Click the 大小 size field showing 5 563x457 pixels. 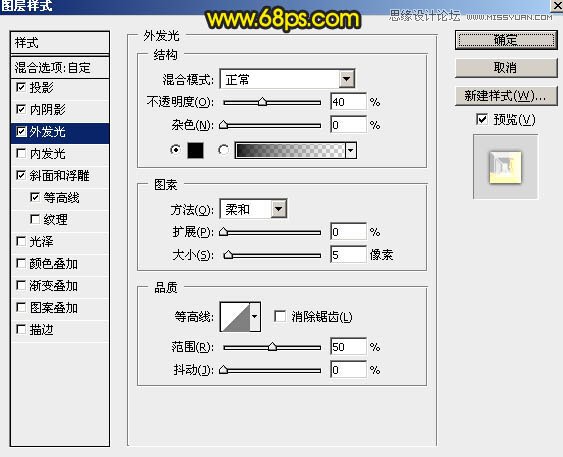pyautogui.click(x=348, y=255)
